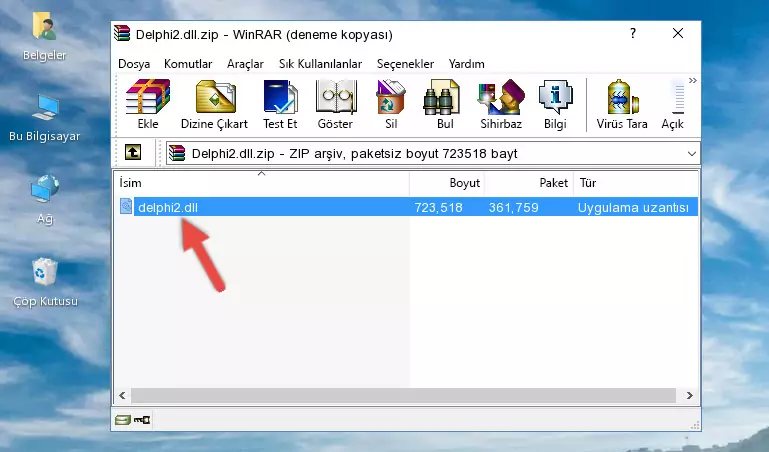Run Test Et on the archive
This screenshot has width=769, height=452.
click(x=280, y=97)
